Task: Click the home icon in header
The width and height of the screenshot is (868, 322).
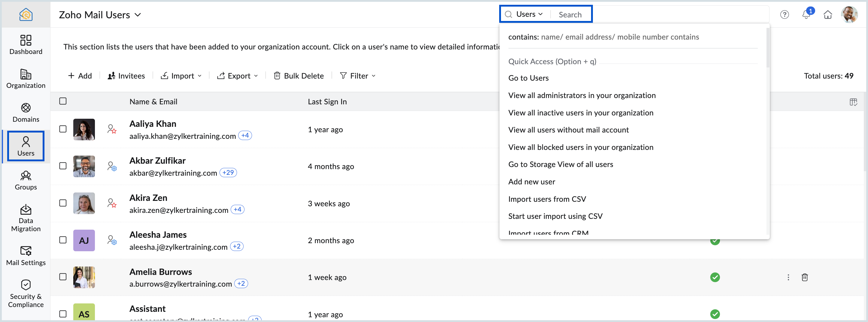Action: pyautogui.click(x=827, y=14)
